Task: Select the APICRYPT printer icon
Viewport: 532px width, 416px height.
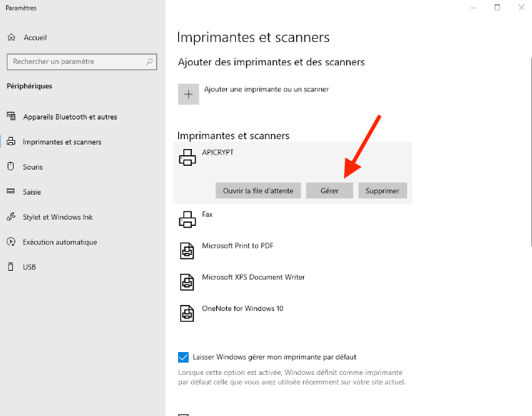Action: pos(187,157)
